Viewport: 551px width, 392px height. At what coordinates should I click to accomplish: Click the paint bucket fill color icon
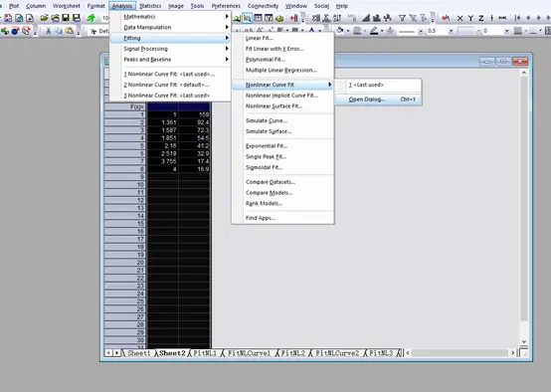click(x=339, y=31)
